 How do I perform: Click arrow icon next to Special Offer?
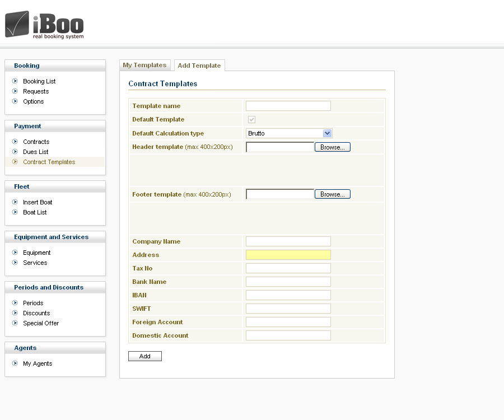[x=15, y=323]
